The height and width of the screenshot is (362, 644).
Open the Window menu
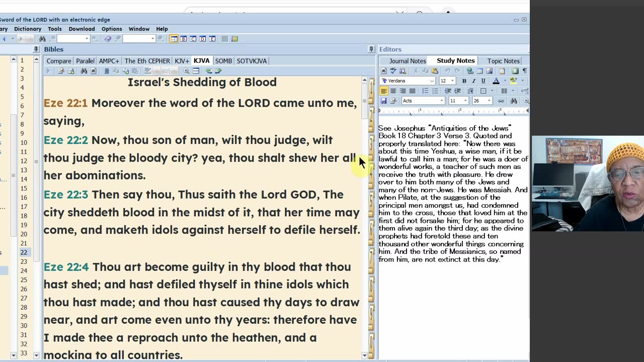(x=139, y=29)
